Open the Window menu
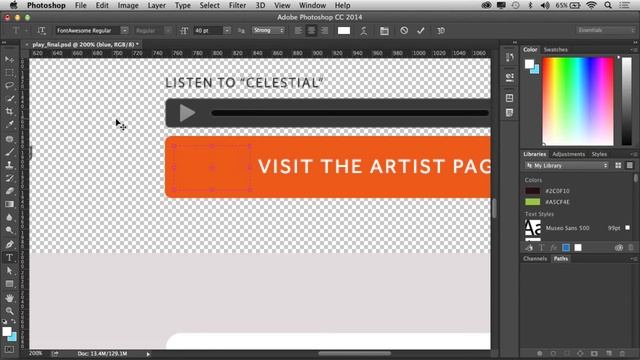The width and height of the screenshot is (640, 360). coord(312,5)
